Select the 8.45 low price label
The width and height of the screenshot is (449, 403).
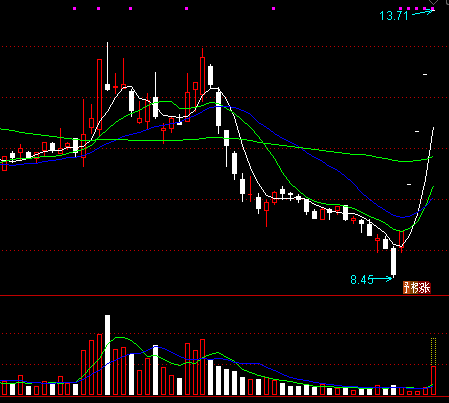tap(362, 280)
